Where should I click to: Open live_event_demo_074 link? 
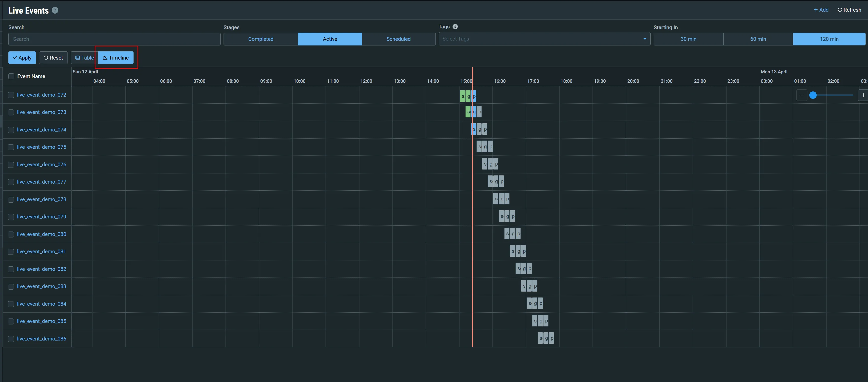tap(42, 129)
